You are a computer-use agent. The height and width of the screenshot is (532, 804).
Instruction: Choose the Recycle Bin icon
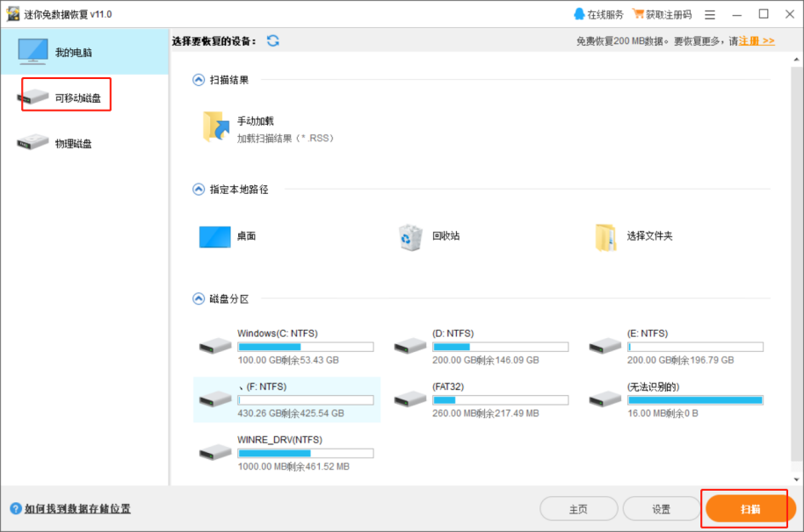pos(410,237)
